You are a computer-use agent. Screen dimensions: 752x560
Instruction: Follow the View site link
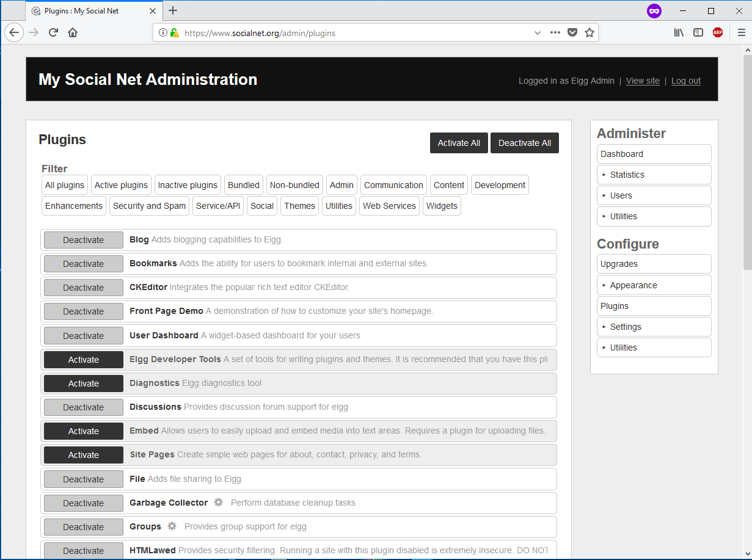[x=643, y=81]
